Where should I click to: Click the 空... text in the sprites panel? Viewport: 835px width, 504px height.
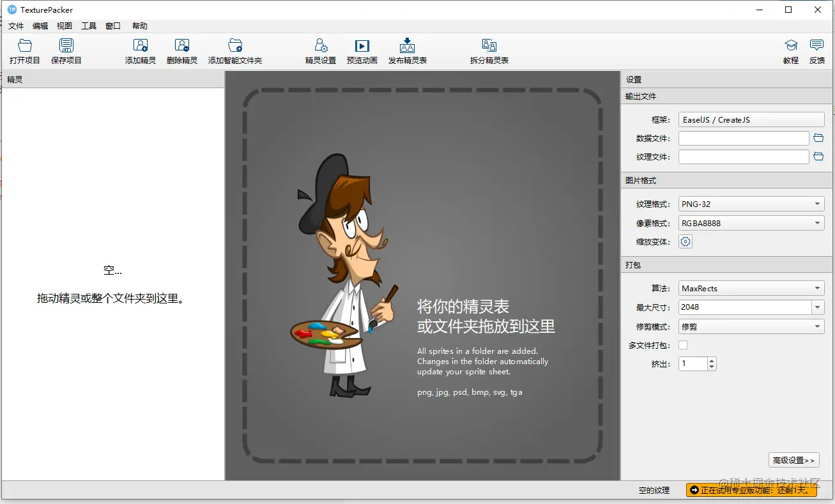[x=112, y=271]
